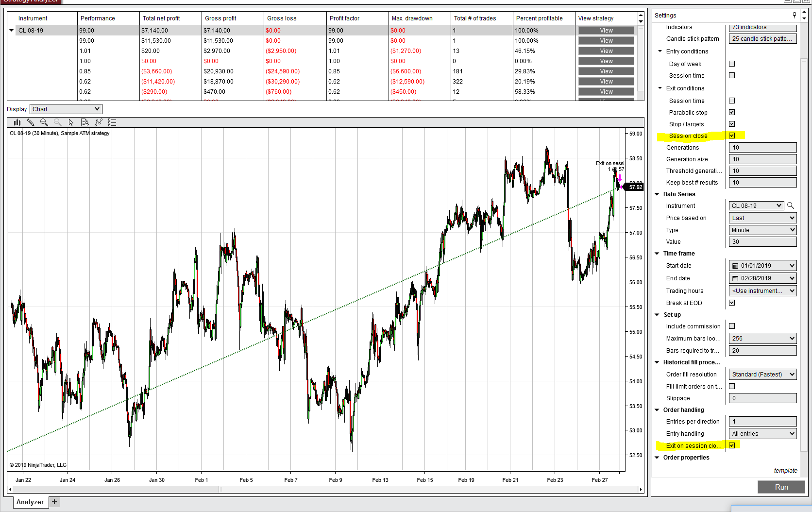Sort by the Percent profitable column header

(x=544, y=18)
